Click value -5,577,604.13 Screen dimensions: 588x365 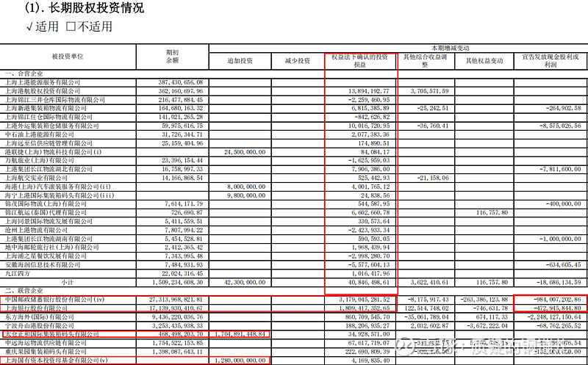tap(369, 265)
